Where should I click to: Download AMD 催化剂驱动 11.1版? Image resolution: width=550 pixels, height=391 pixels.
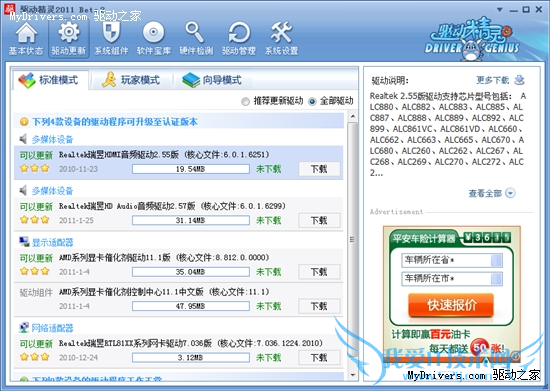click(x=319, y=272)
